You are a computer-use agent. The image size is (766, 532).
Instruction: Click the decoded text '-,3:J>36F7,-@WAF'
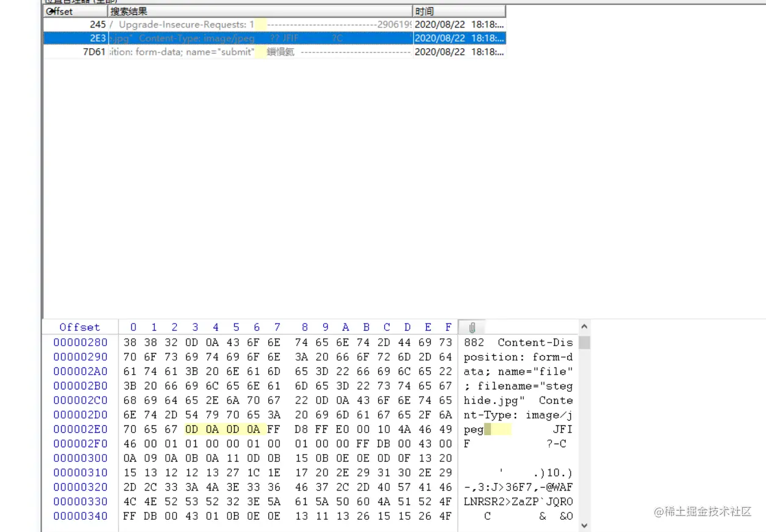click(x=518, y=487)
